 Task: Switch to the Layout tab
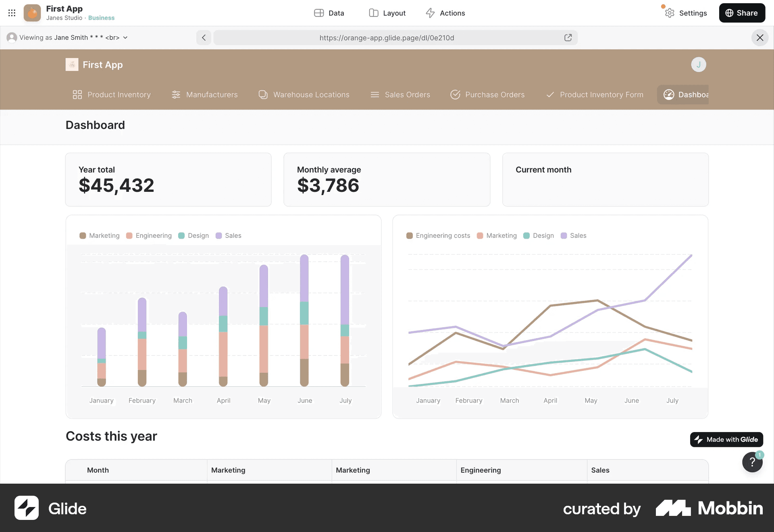pyautogui.click(x=387, y=13)
